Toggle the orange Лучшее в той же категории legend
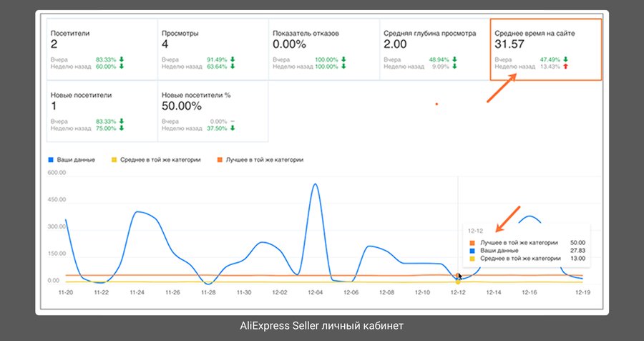 pyautogui.click(x=260, y=160)
